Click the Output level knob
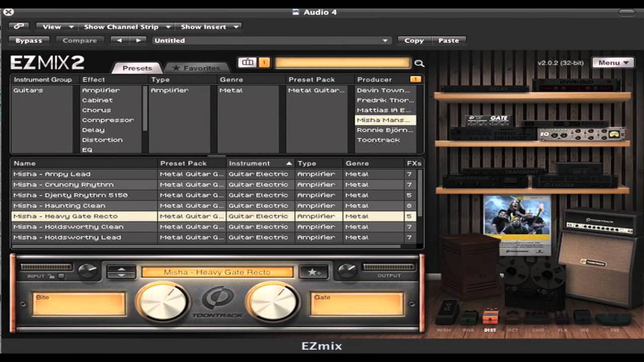 click(347, 270)
